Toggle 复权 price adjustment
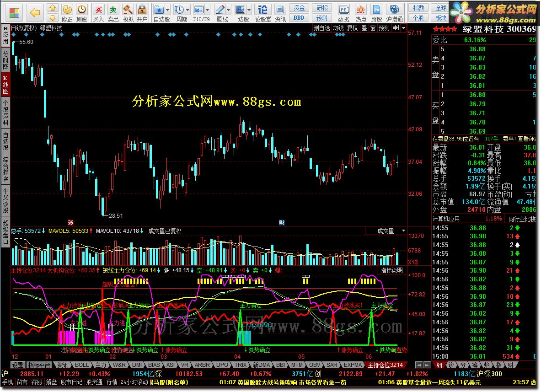Image resolution: width=541 pixels, height=392 pixels. (352, 28)
